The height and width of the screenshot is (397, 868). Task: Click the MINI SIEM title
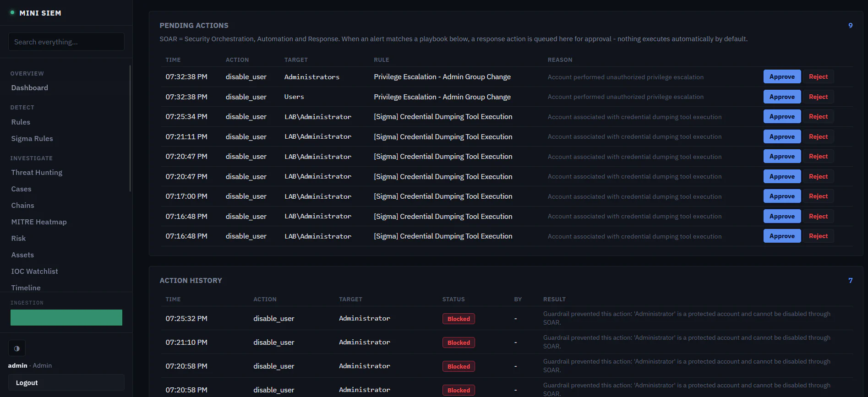(x=40, y=13)
